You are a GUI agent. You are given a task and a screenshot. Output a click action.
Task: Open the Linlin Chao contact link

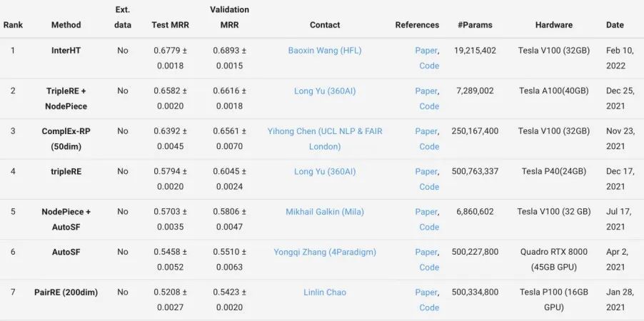pos(324,292)
